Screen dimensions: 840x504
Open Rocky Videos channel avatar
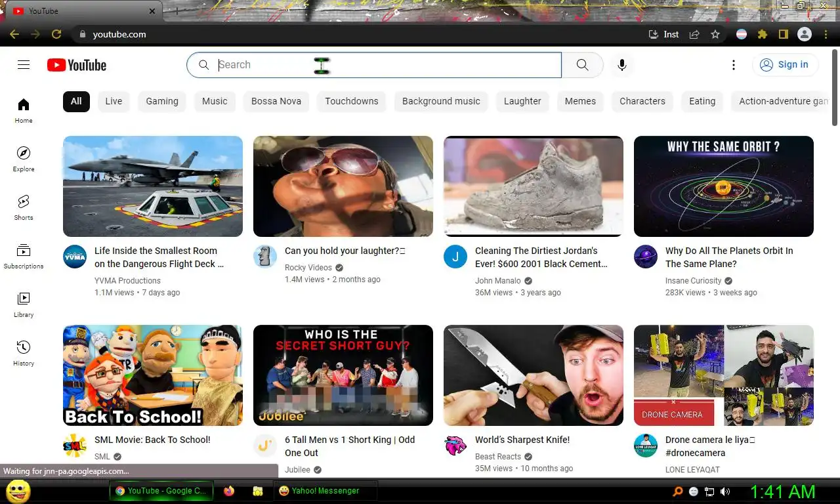pyautogui.click(x=265, y=257)
